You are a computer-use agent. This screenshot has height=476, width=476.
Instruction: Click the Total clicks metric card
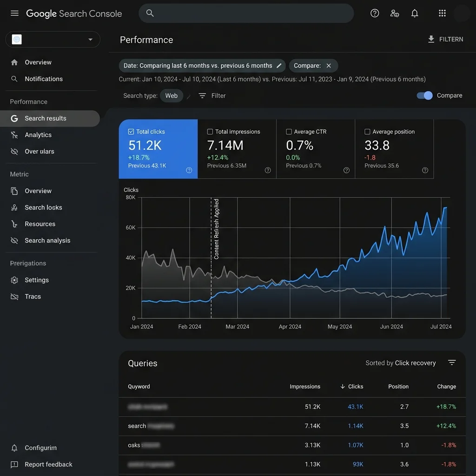point(158,149)
